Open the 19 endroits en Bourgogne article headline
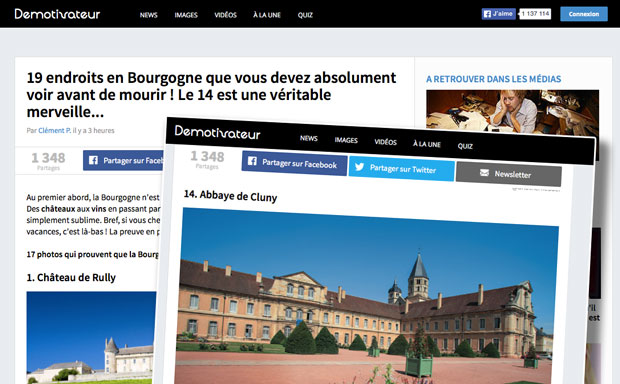Image resolution: width=620 pixels, height=384 pixels. [x=211, y=95]
